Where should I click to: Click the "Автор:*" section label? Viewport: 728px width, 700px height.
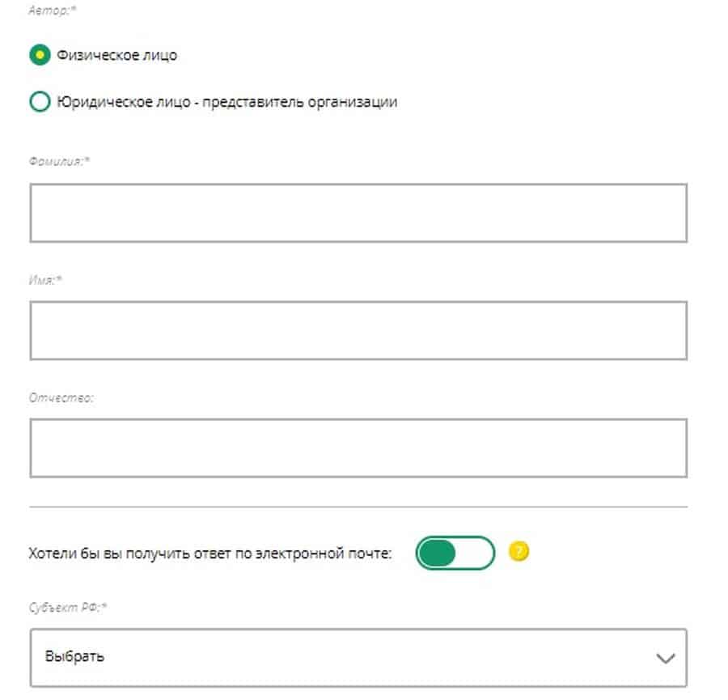(49, 11)
